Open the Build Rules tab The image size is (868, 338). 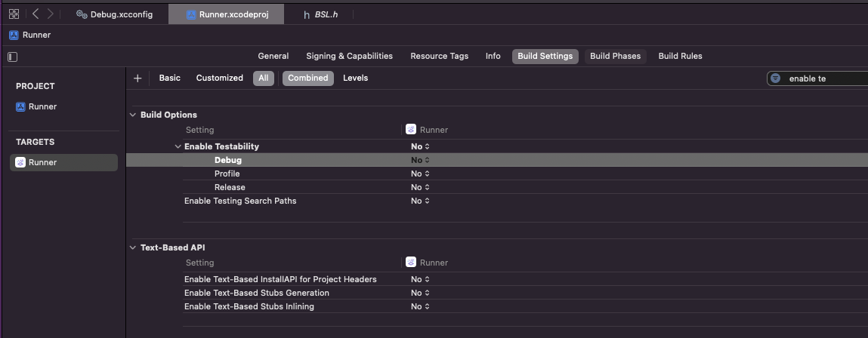(681, 56)
